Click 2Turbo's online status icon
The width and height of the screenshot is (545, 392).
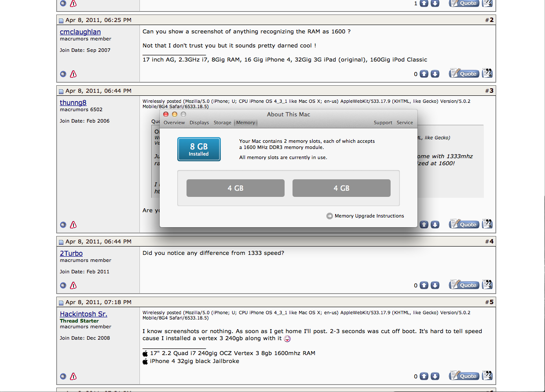tap(63, 285)
